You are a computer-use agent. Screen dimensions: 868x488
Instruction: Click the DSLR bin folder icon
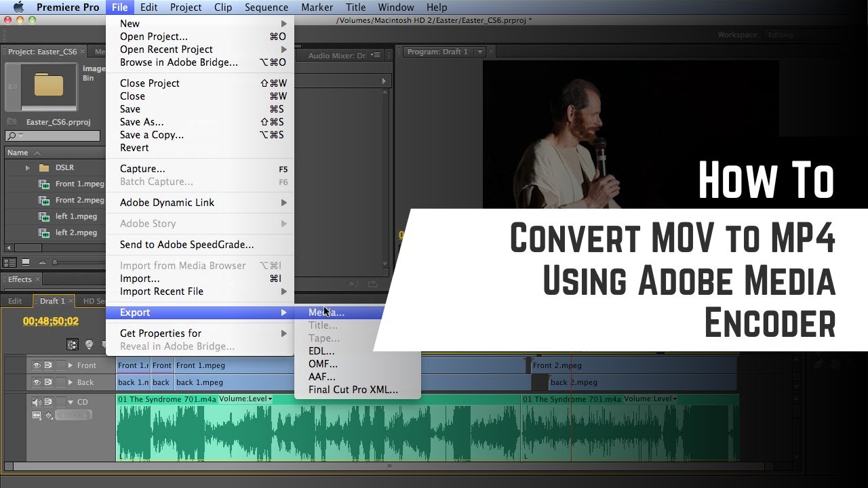click(44, 167)
